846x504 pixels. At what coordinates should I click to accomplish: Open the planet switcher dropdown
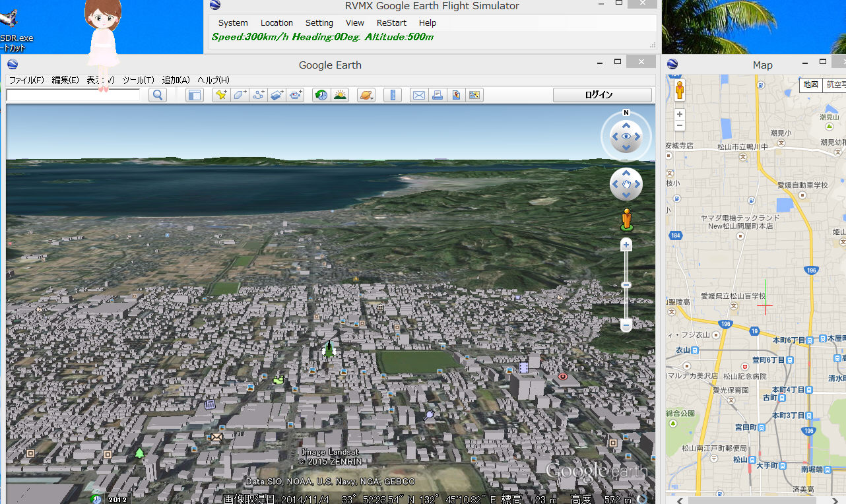click(366, 95)
